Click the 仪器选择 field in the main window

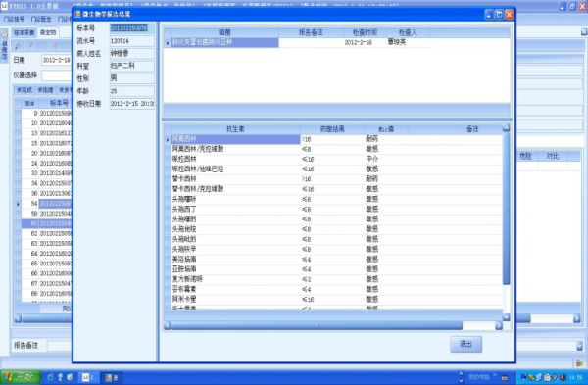tap(57, 75)
